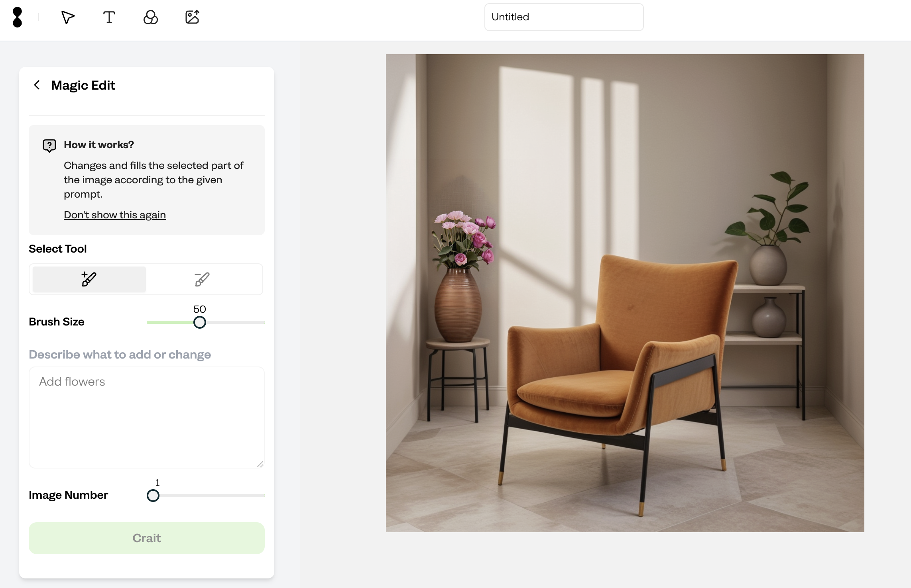Click the Crait generate button
This screenshot has width=911, height=588.
click(x=147, y=538)
